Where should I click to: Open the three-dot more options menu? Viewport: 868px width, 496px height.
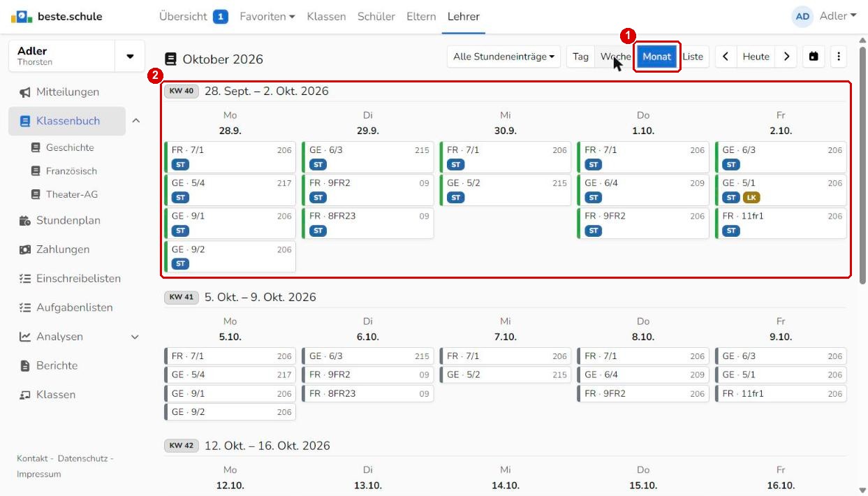pyautogui.click(x=839, y=57)
